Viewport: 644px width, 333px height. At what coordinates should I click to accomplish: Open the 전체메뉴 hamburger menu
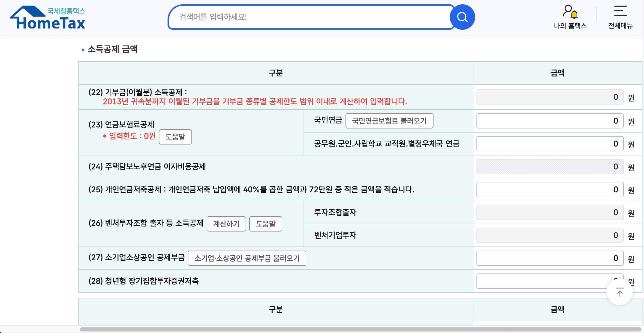tap(621, 13)
